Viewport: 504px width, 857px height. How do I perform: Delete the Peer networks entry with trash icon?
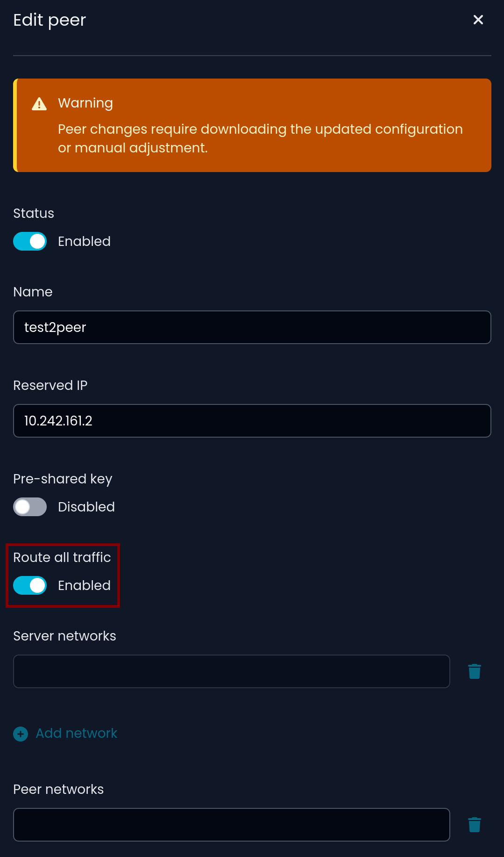tap(474, 825)
